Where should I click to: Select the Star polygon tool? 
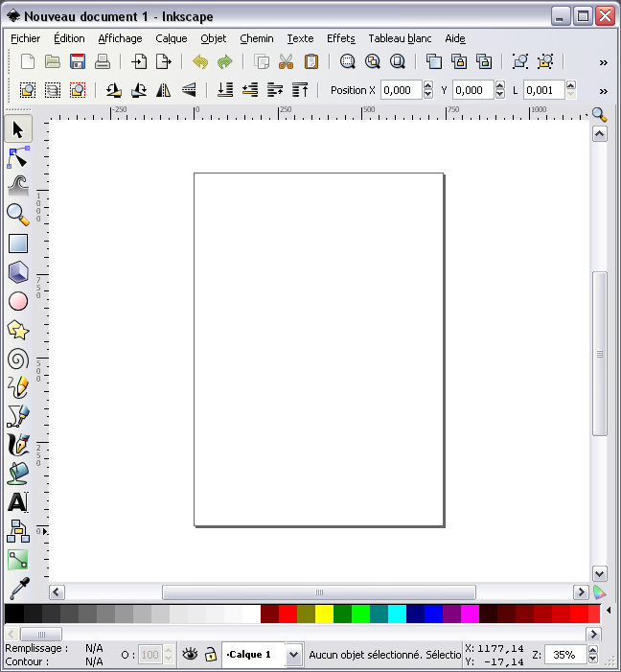(18, 330)
